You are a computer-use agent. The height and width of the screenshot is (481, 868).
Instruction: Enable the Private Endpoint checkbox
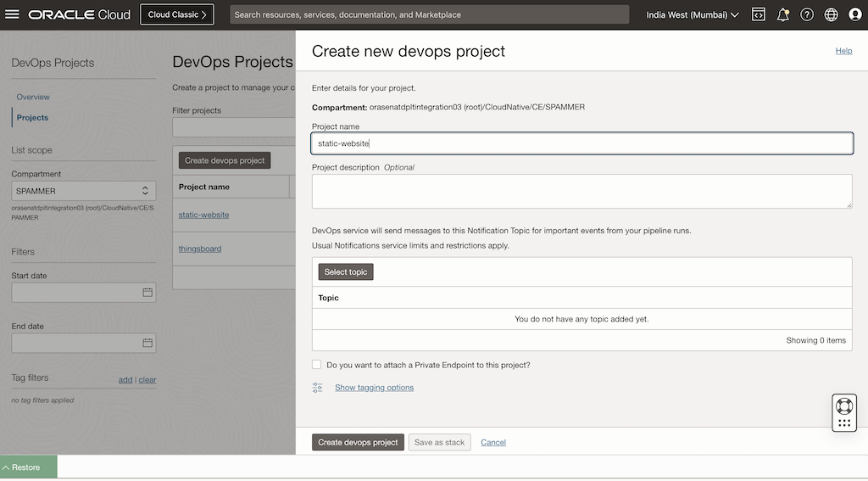(317, 365)
